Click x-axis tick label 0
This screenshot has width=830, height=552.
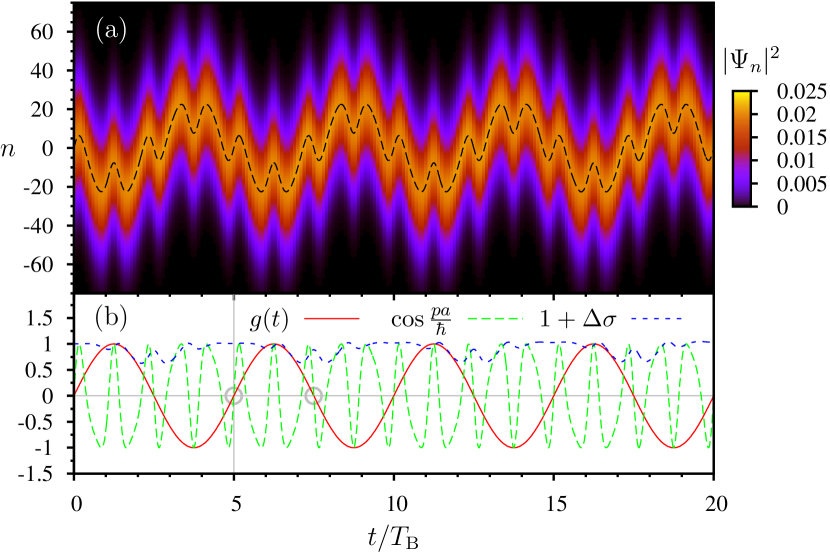[x=77, y=504]
